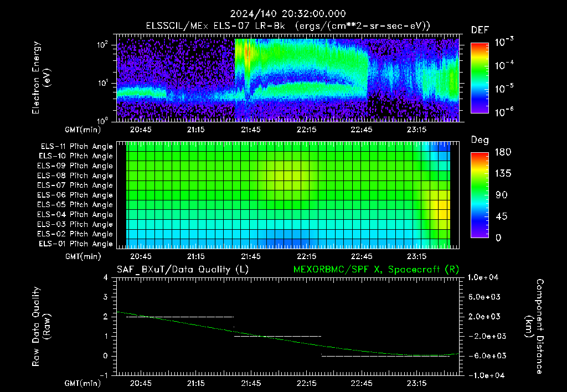Screen dimensions: 567x392
Task: Click the 21:45 tick label under spectrogram
Action: click(x=251, y=130)
